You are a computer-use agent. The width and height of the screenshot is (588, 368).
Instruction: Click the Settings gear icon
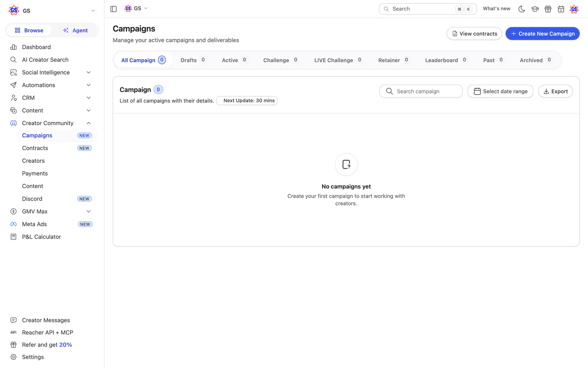click(x=14, y=357)
